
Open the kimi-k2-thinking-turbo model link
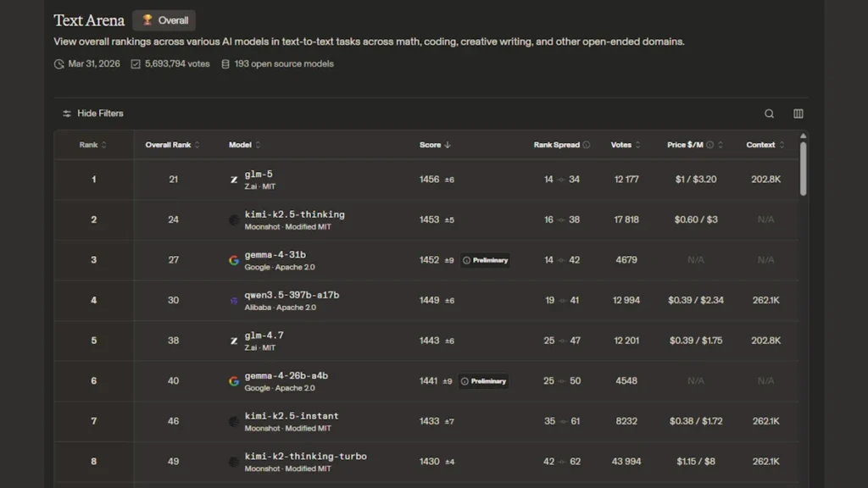[305, 457]
